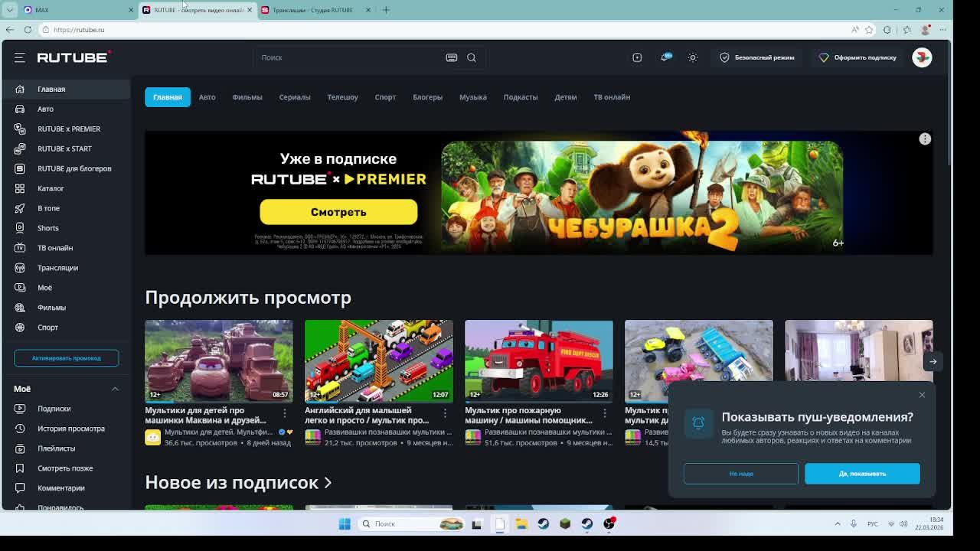Click the search magnifier icon
The image size is (980, 551).
(472, 57)
